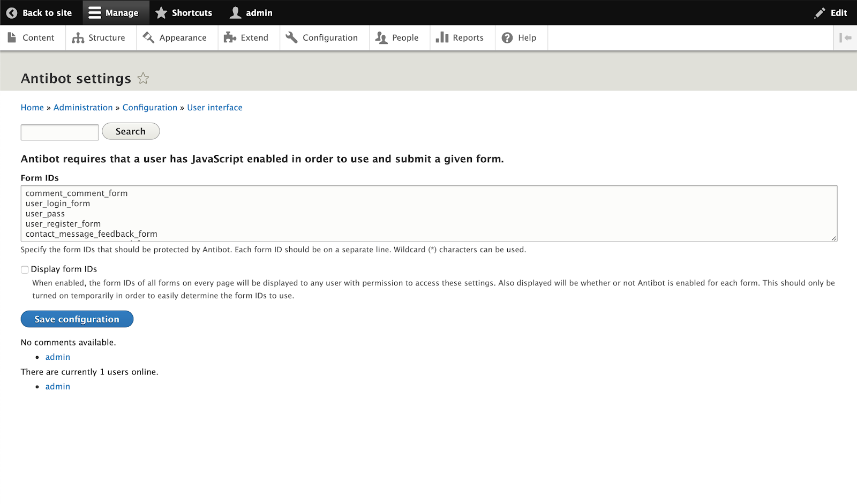This screenshot has height=504, width=857.
Task: Add page to shortcuts with star icon
Action: click(143, 78)
